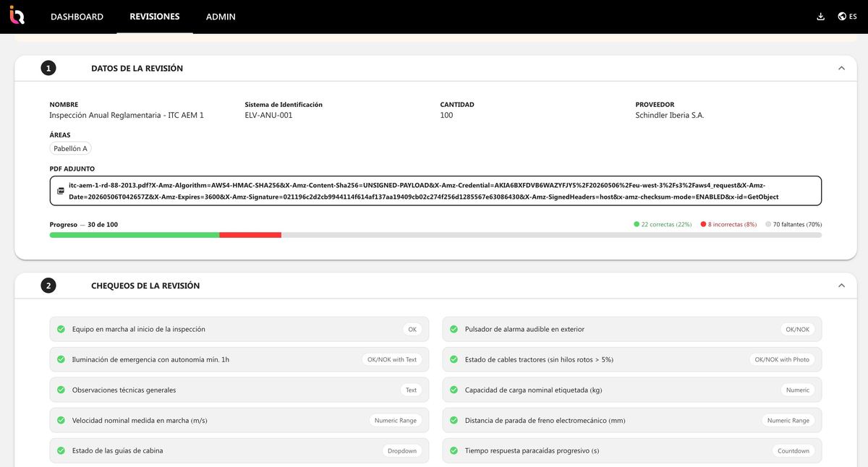Open the language globe icon
The width and height of the screenshot is (868, 467).
click(842, 17)
